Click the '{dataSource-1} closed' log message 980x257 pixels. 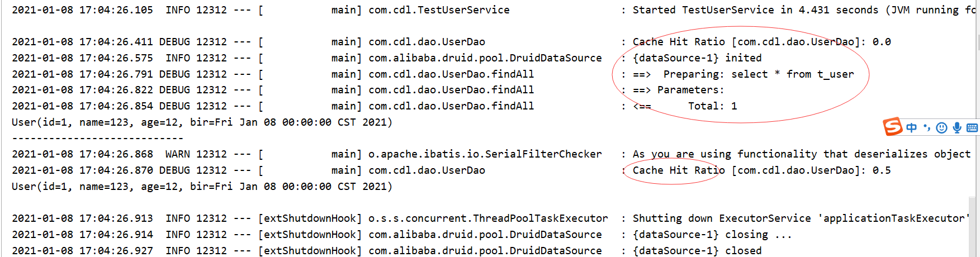click(x=697, y=251)
